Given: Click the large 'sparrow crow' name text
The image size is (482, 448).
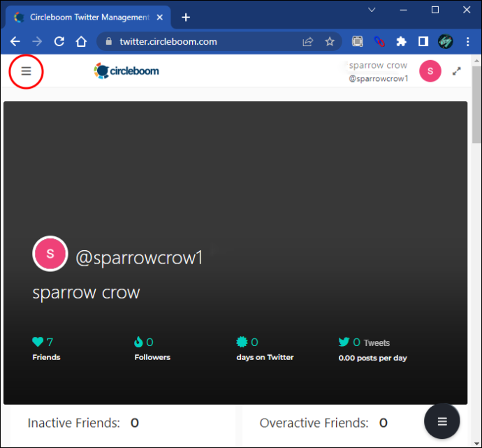Looking at the screenshot, I should click(x=87, y=292).
